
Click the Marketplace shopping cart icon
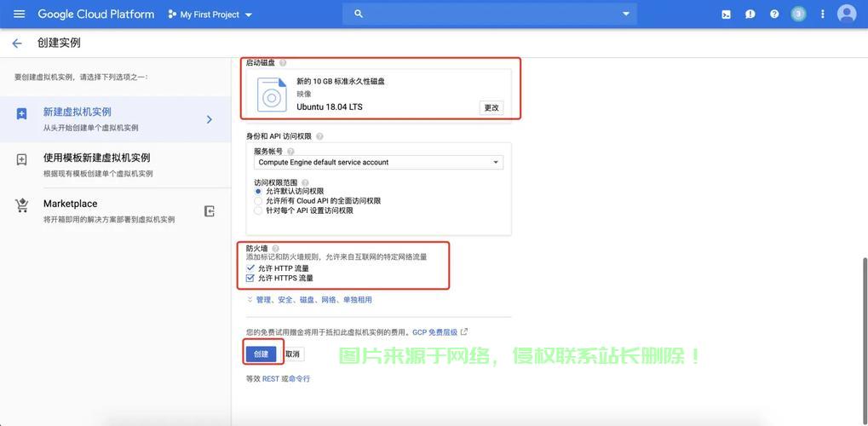point(21,205)
